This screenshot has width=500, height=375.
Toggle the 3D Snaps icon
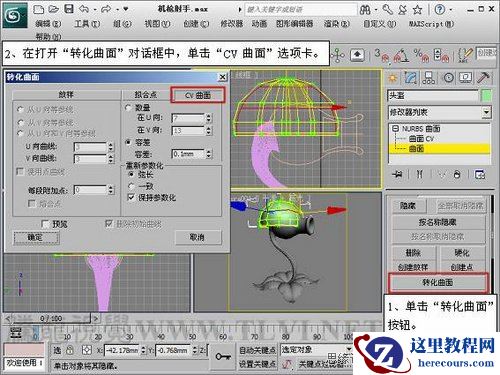[x=382, y=55]
